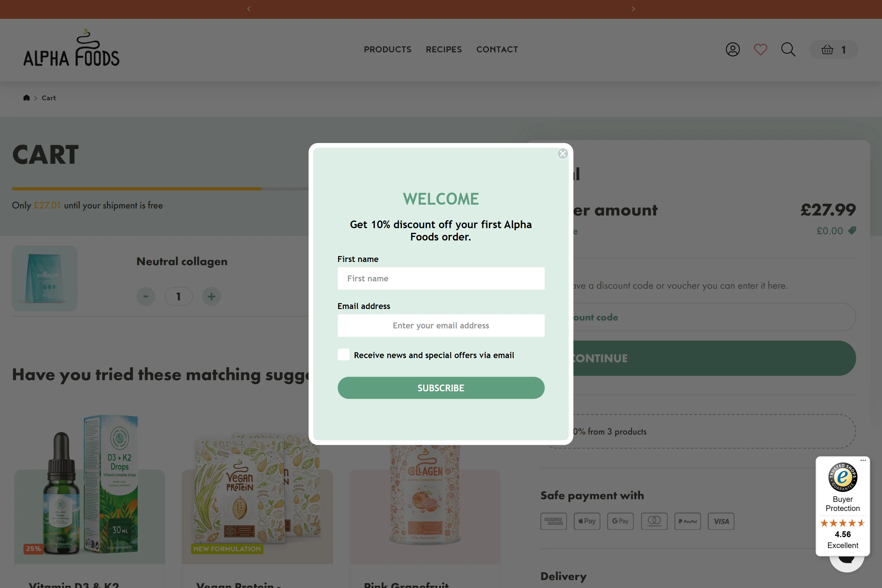Image resolution: width=882 pixels, height=588 pixels.
Task: Show next announcement in top banner
Action: (633, 9)
